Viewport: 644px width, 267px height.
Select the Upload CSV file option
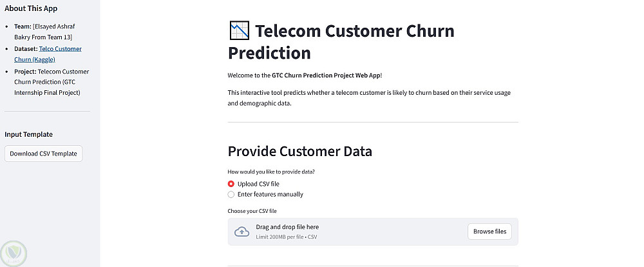point(231,184)
